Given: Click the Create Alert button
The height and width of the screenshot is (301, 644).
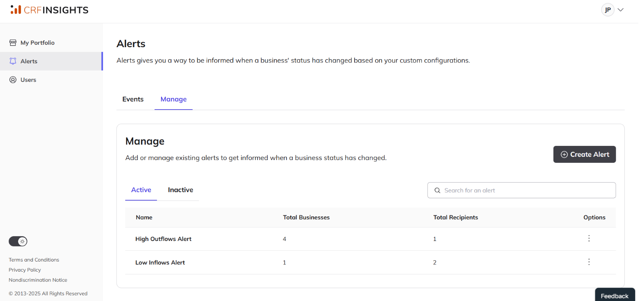Looking at the screenshot, I should pos(584,154).
